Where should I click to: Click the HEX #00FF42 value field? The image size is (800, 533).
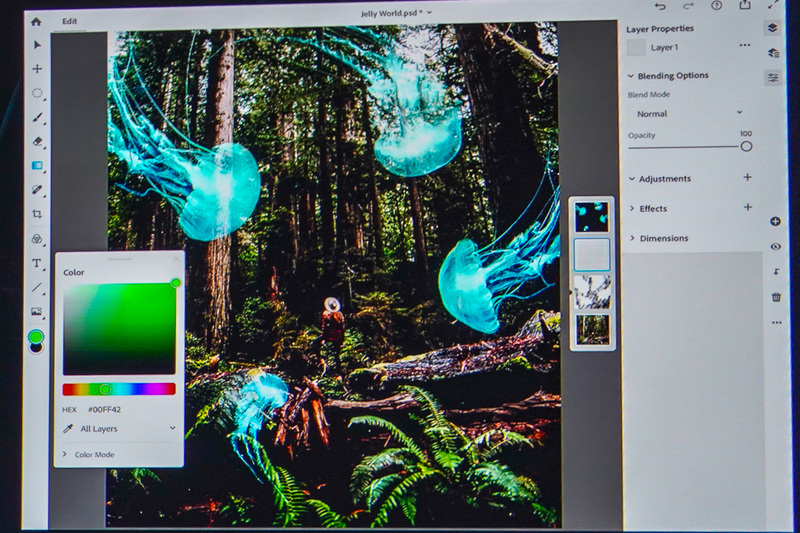[x=105, y=410]
